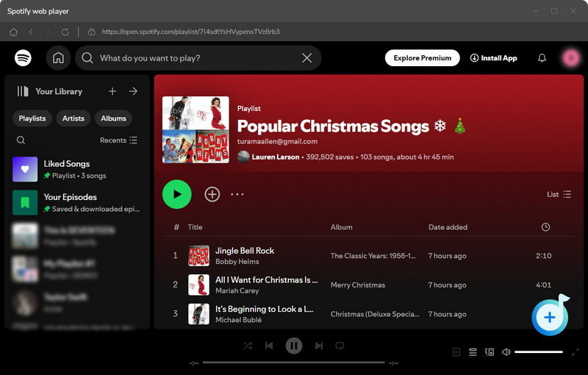This screenshot has height=375, width=588.
Task: Go forward in browser history
Action: point(48,32)
